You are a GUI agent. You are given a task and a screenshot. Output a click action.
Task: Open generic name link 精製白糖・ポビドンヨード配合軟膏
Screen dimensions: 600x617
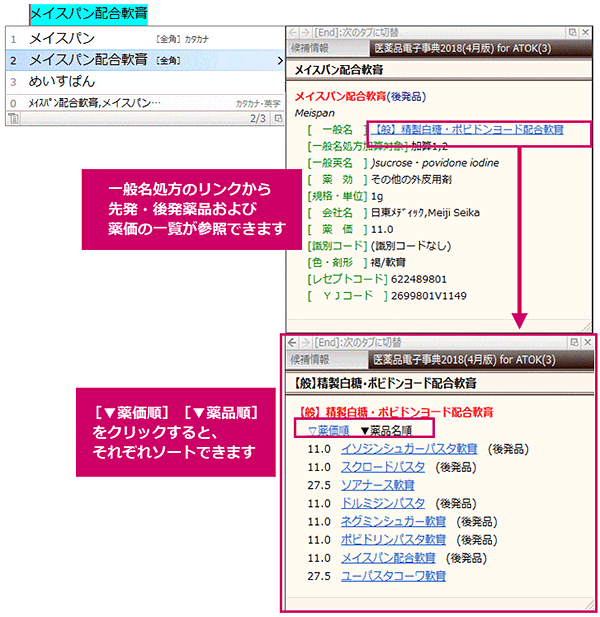[468, 130]
